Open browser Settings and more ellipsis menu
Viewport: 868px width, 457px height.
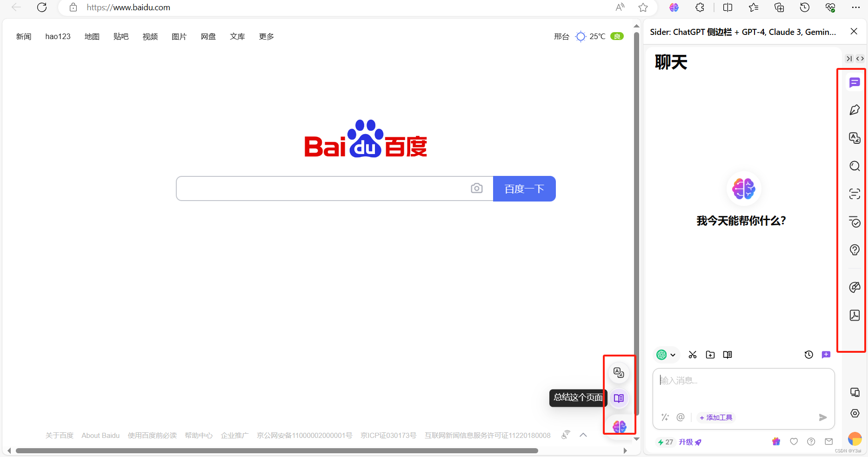856,7
